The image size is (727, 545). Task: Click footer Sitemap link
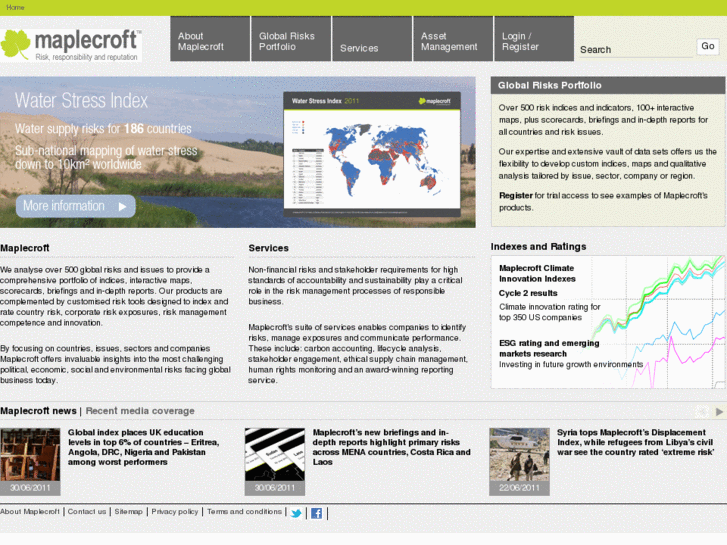tap(128, 512)
